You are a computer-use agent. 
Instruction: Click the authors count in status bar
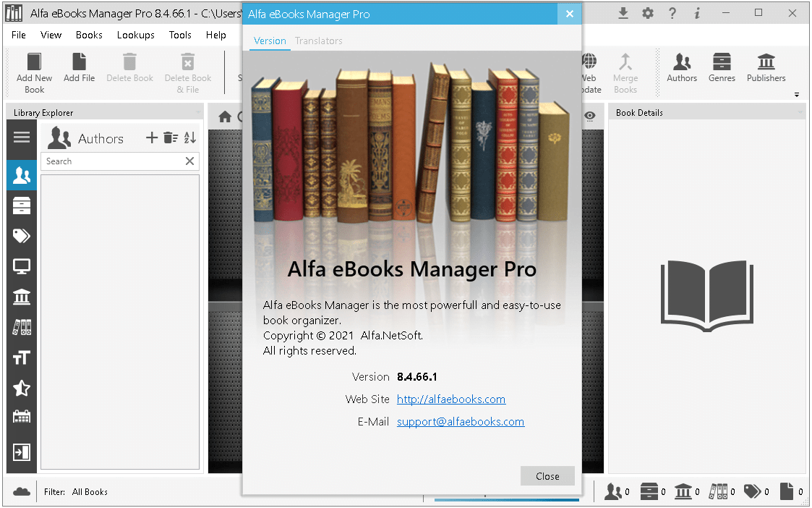(x=617, y=491)
